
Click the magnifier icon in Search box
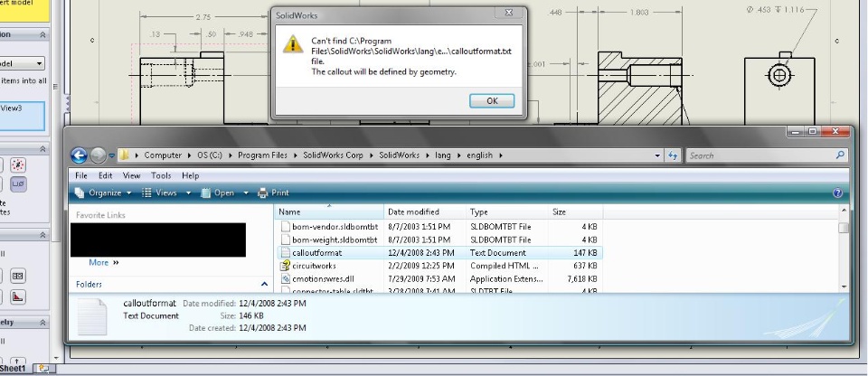coord(840,155)
